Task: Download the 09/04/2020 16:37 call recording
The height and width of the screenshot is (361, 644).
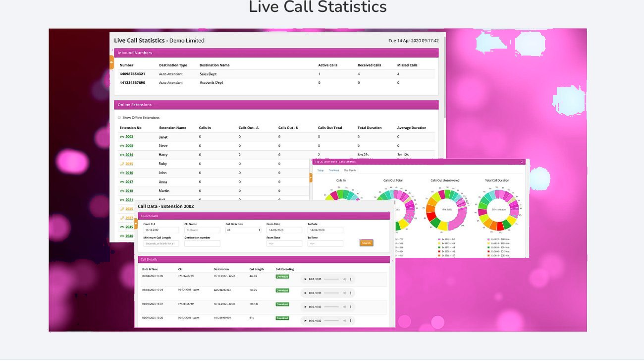Action: tap(282, 304)
